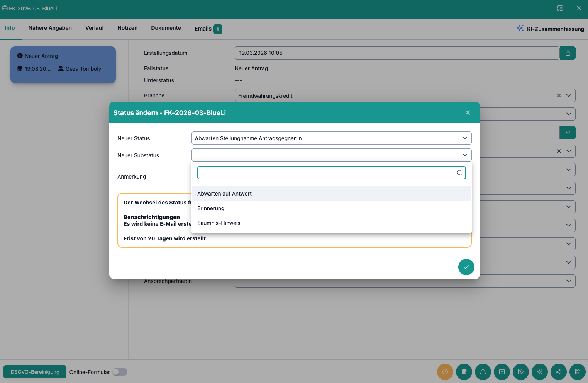Click the calendar icon on the case card

pyautogui.click(x=20, y=68)
